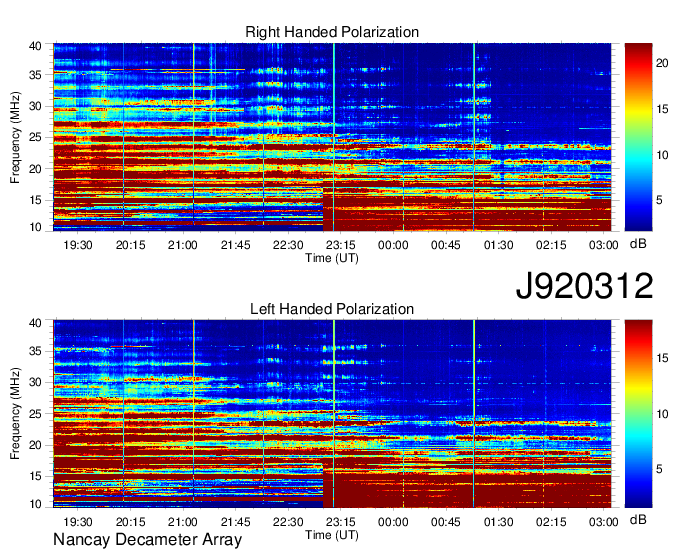Click "Time (UT)" label under the right-handed plot
This screenshot has height=552, width=680.
pyautogui.click(x=332, y=258)
